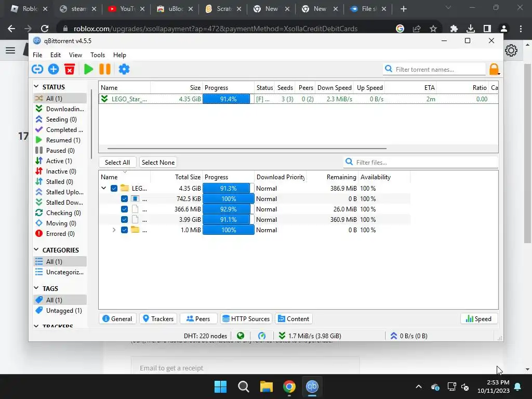Uncheck the LEG... root folder checkbox
Image resolution: width=532 pixels, height=399 pixels.
click(114, 188)
